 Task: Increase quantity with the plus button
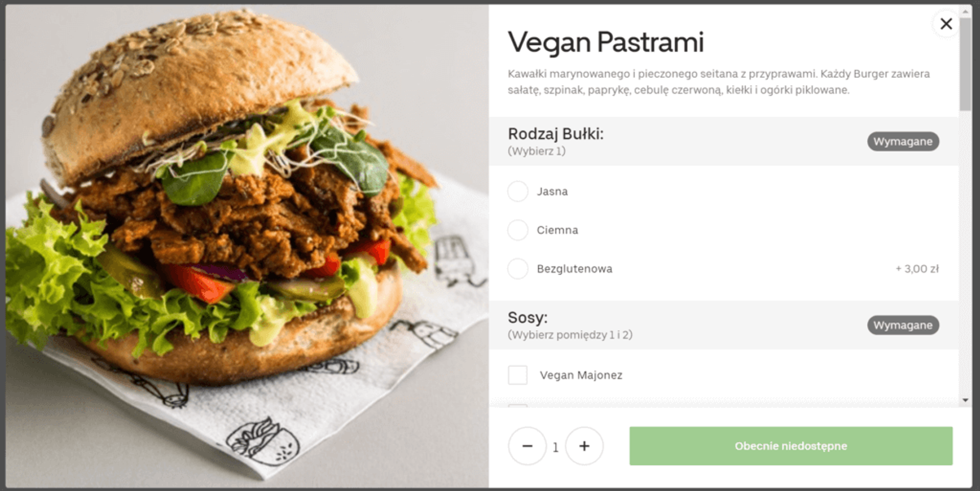click(x=584, y=446)
